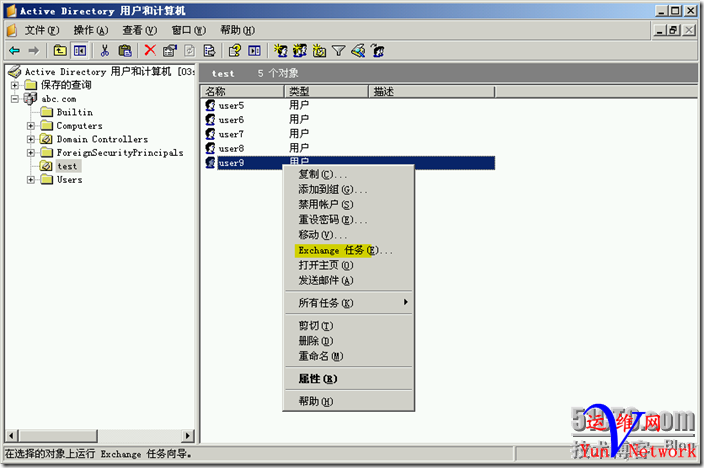This screenshot has width=704, height=468.
Task: Click the tree pane scrollbar right arrow
Action: pyautogui.click(x=189, y=435)
